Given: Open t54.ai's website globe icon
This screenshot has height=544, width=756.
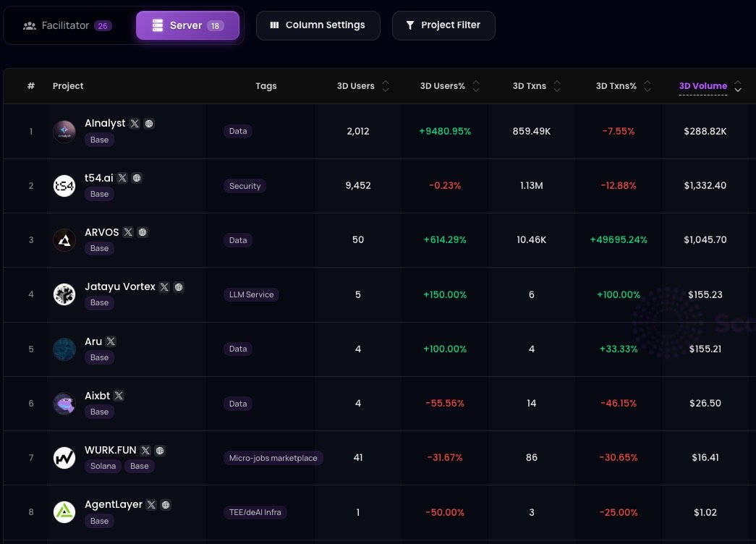Looking at the screenshot, I should 137,178.
